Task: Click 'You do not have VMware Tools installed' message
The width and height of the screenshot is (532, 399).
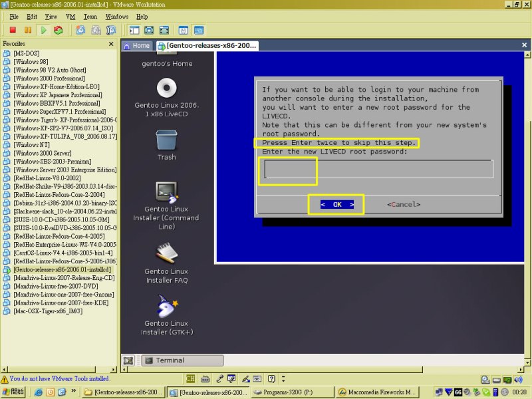Action: (60, 378)
